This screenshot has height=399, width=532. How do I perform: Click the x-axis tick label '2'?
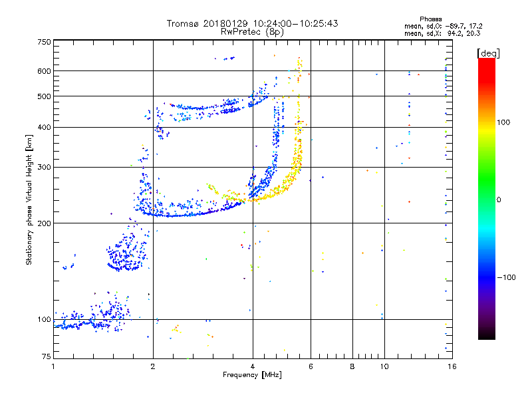tap(153, 366)
